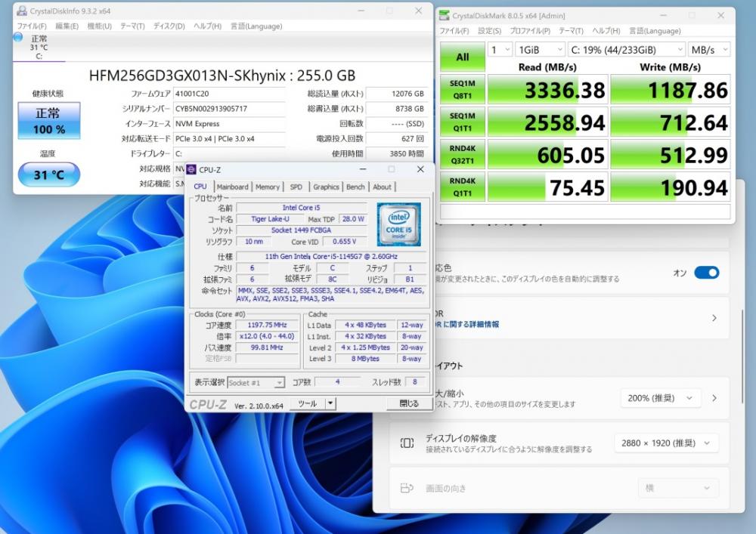Start all benchmarks with the All button
This screenshot has width=756, height=534.
click(463, 57)
